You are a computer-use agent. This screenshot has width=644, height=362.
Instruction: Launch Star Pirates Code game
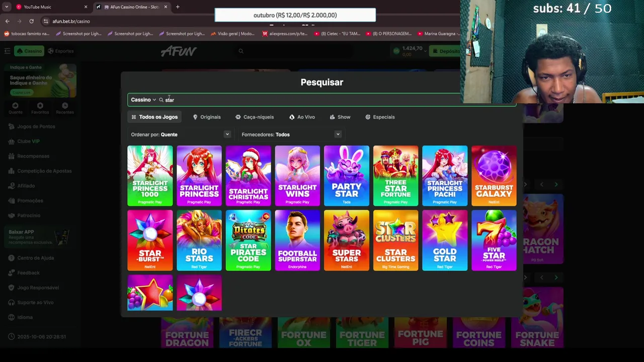tap(248, 240)
